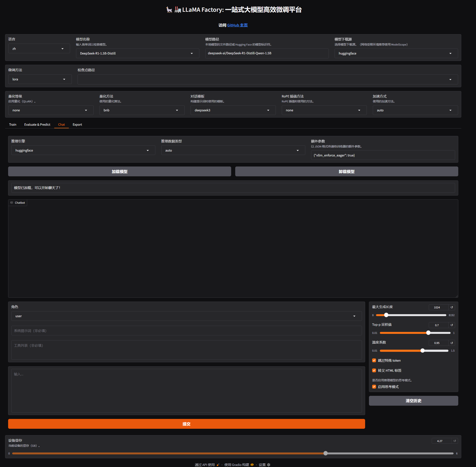Click the 模型已加载 status text box
This screenshot has height=467, width=476.
click(233, 188)
